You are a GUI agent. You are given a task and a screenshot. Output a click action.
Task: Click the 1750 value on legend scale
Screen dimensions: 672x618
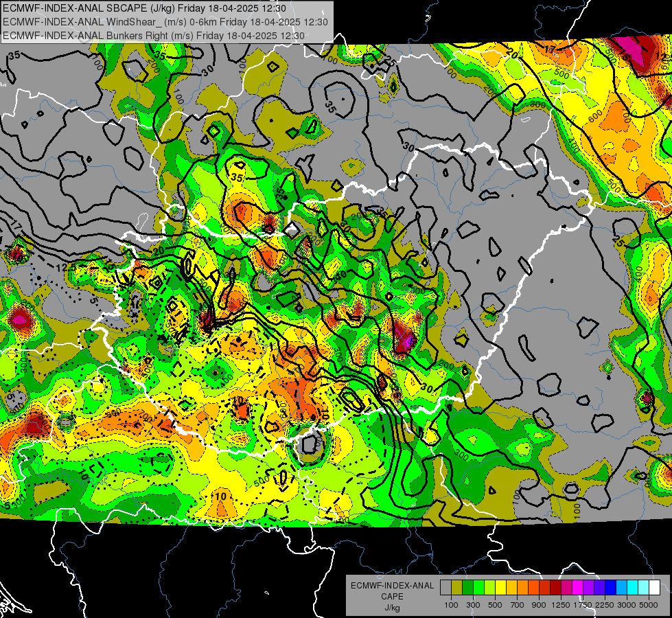click(x=583, y=605)
